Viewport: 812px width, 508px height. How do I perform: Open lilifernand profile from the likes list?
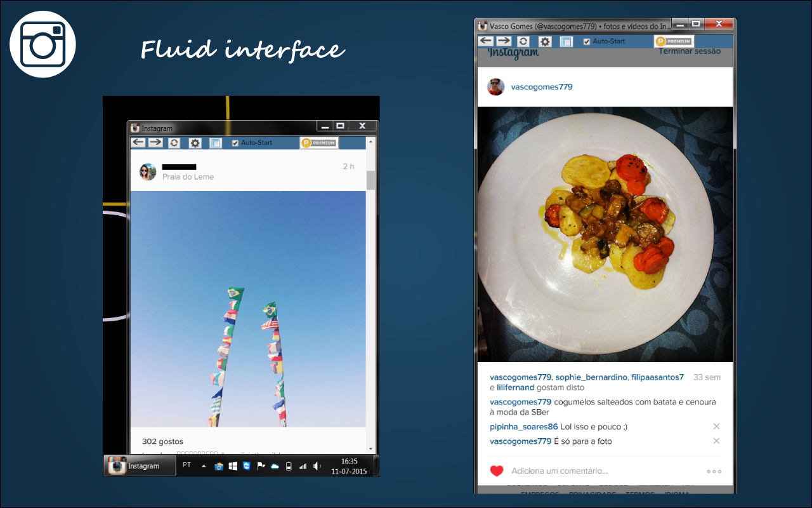pos(516,387)
